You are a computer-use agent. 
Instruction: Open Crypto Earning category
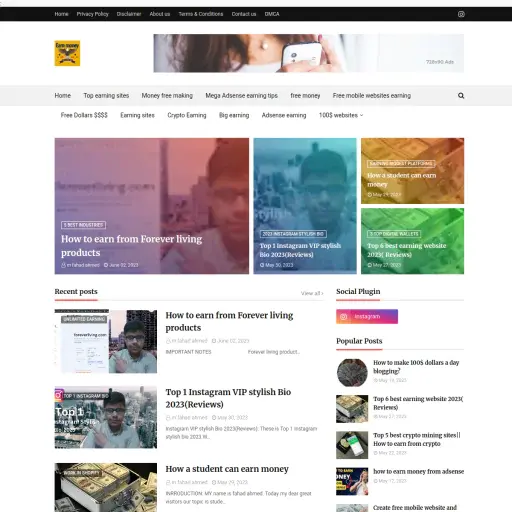pyautogui.click(x=187, y=115)
